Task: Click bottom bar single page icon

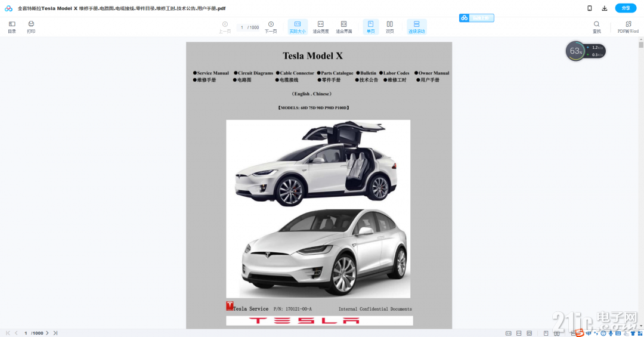Action: (x=546, y=333)
